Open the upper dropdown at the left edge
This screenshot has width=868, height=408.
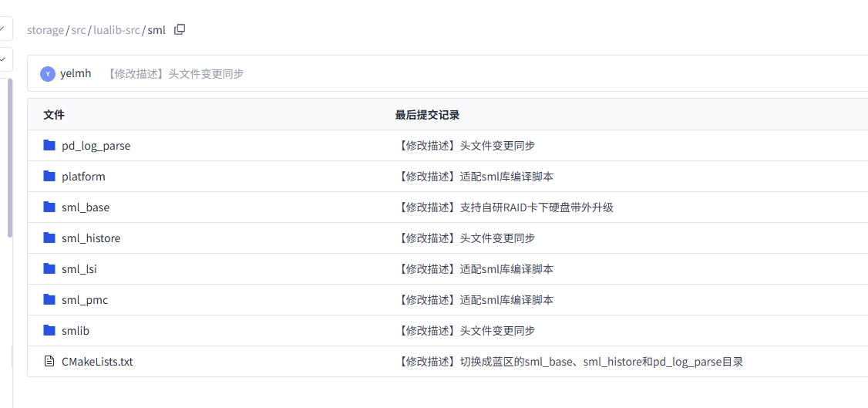point(4,29)
